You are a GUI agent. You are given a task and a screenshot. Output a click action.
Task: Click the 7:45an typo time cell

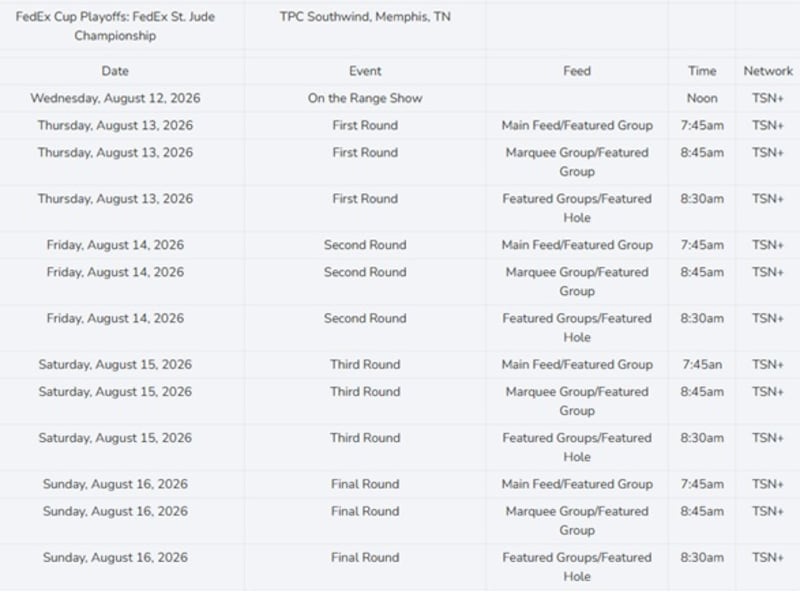[x=702, y=364]
